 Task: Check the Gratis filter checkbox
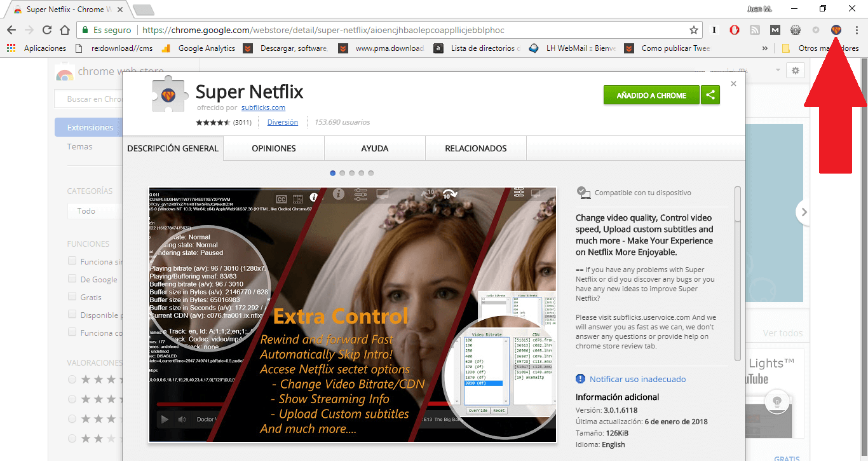click(x=72, y=297)
